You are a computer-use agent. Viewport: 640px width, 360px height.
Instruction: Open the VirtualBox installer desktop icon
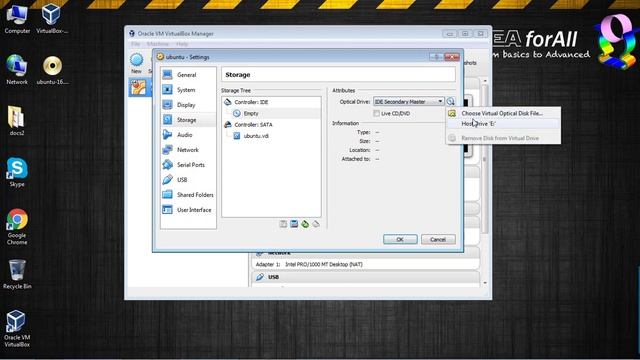point(52,19)
